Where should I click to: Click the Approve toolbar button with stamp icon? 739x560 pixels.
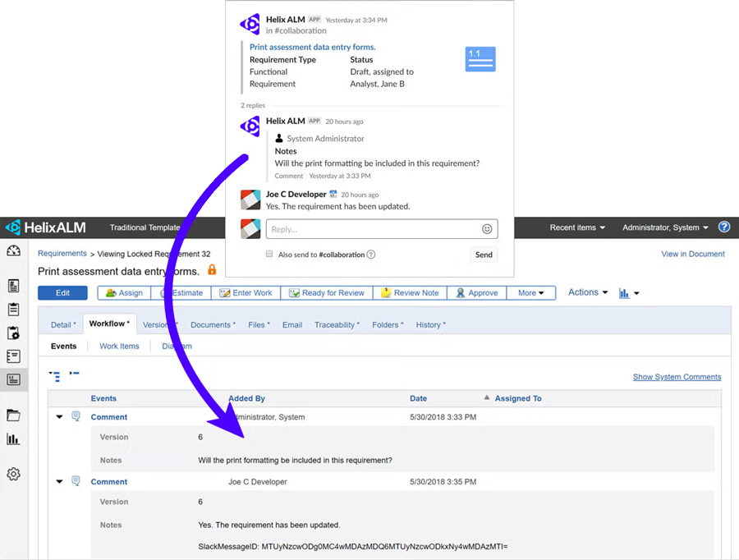pyautogui.click(x=476, y=292)
